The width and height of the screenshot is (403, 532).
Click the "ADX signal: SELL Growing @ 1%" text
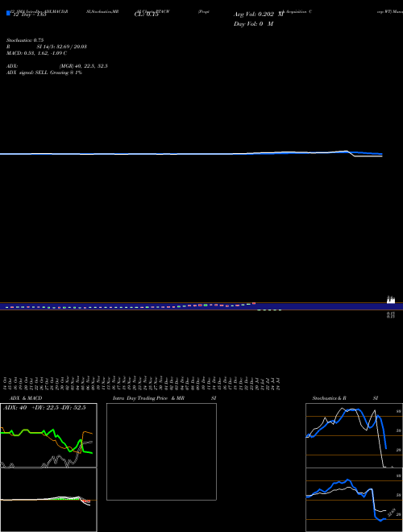tap(44, 73)
